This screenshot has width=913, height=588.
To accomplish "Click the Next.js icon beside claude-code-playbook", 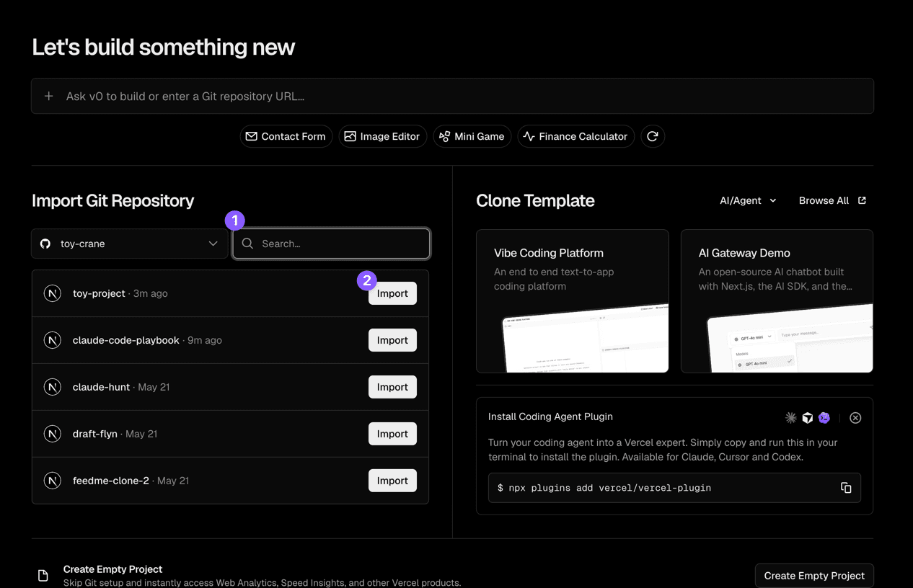I will coord(53,340).
